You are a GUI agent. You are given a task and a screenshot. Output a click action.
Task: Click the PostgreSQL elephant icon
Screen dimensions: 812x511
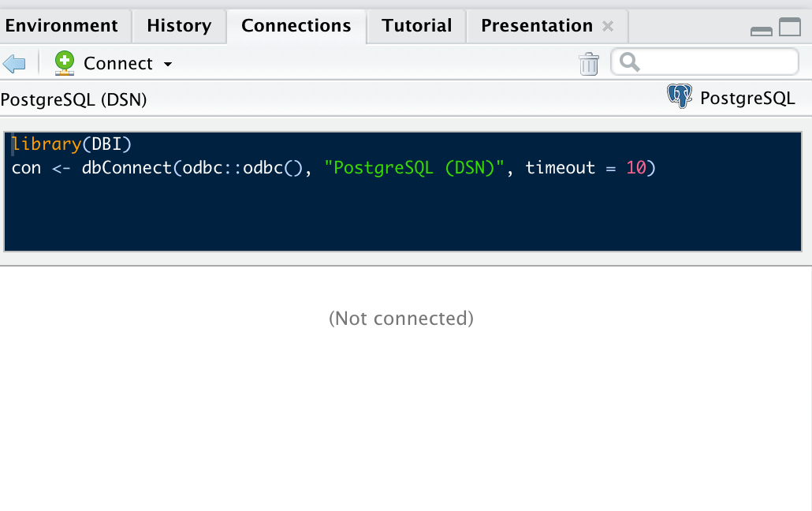coord(680,95)
